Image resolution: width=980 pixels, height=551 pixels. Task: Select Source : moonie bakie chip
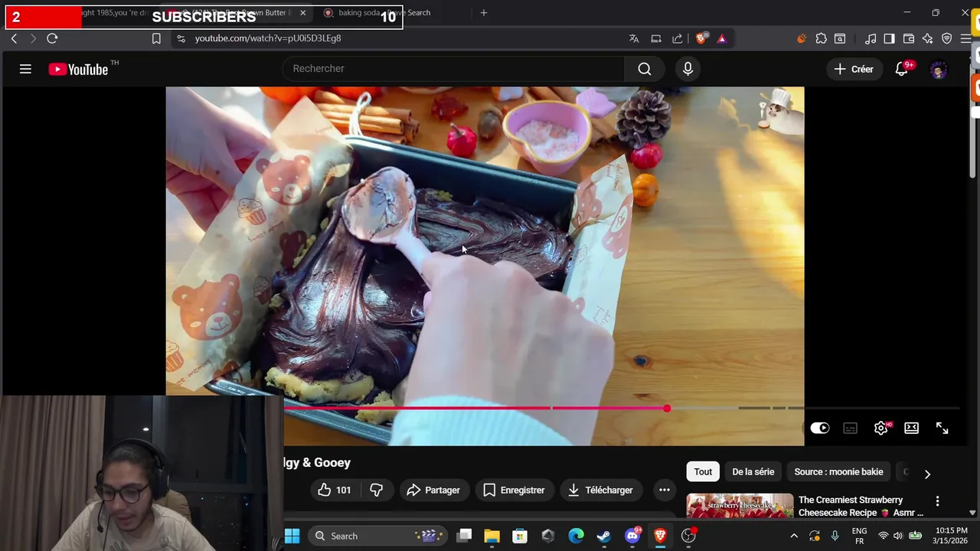(838, 472)
